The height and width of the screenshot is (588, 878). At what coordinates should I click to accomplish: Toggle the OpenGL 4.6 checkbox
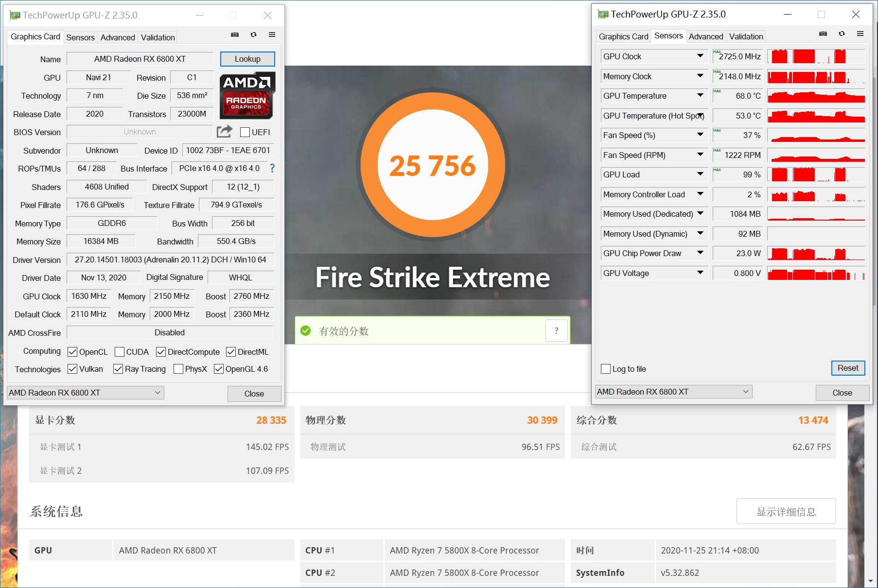click(219, 369)
